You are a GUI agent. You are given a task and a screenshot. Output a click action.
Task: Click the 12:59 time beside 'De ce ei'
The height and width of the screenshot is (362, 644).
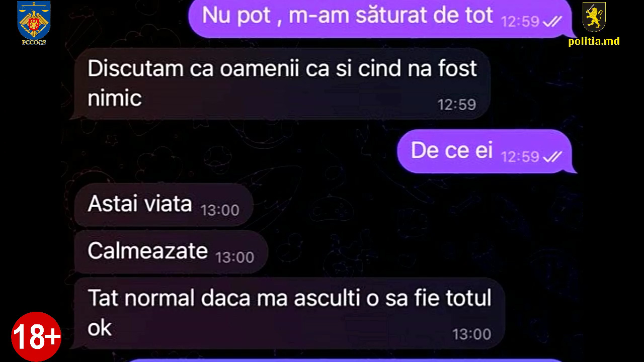[520, 157]
